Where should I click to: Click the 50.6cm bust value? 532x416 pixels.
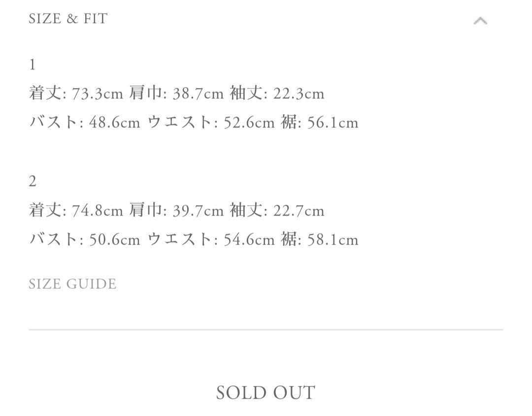pos(115,240)
